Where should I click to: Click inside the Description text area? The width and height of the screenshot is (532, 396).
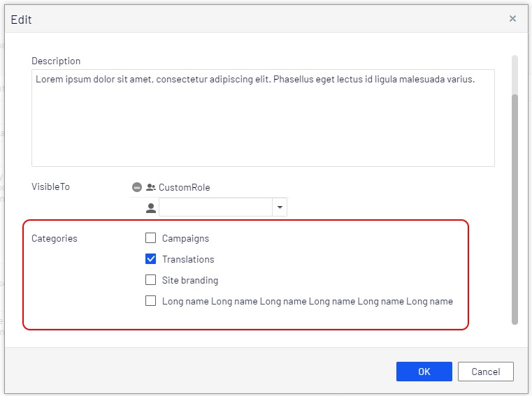263,117
